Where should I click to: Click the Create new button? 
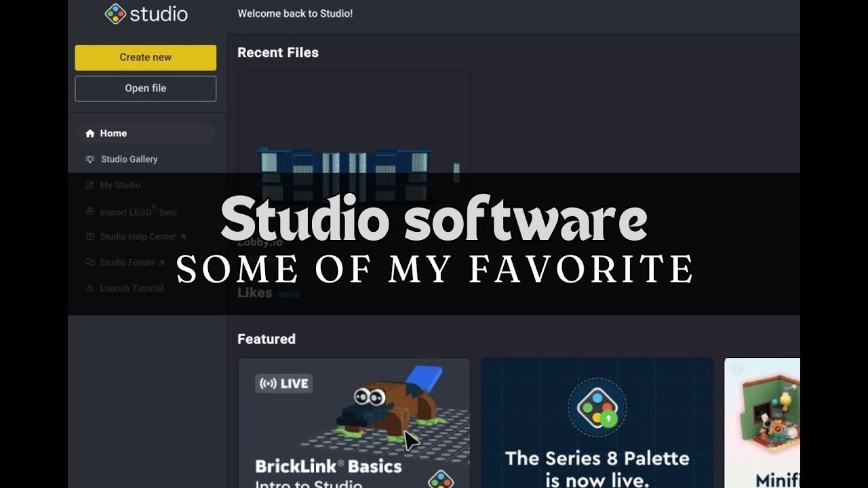click(146, 58)
